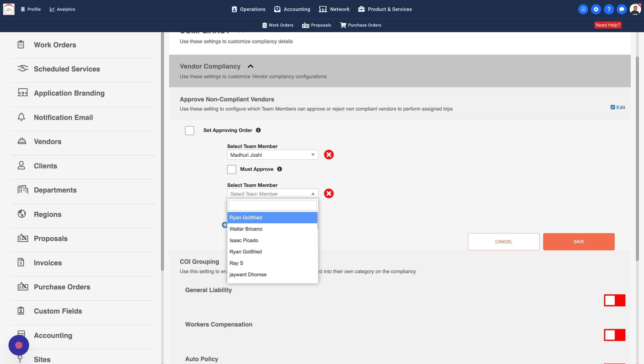Click the SAVE button

pos(579,242)
